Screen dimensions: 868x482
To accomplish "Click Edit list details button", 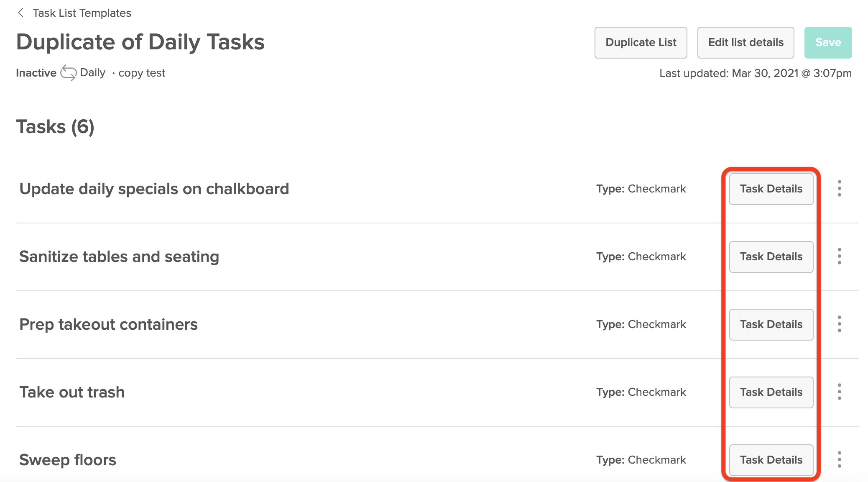I will tap(745, 43).
